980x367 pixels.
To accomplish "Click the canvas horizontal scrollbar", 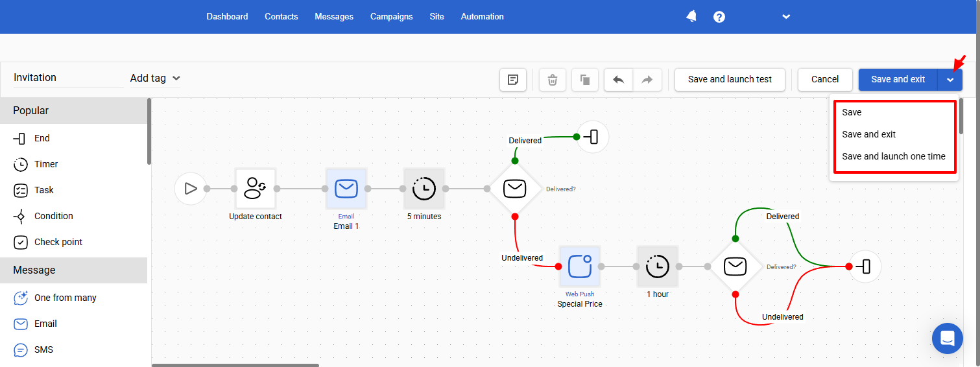I will click(235, 365).
